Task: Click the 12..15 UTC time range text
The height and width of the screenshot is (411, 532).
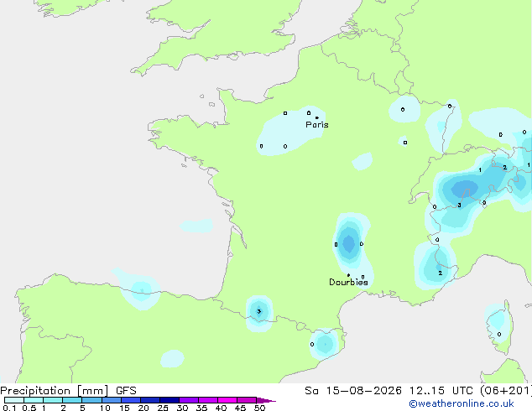Action: (x=427, y=391)
